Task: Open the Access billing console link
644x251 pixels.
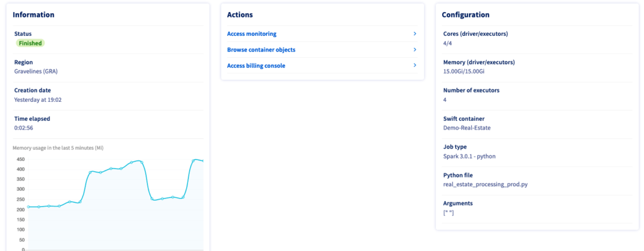Action: click(x=256, y=65)
